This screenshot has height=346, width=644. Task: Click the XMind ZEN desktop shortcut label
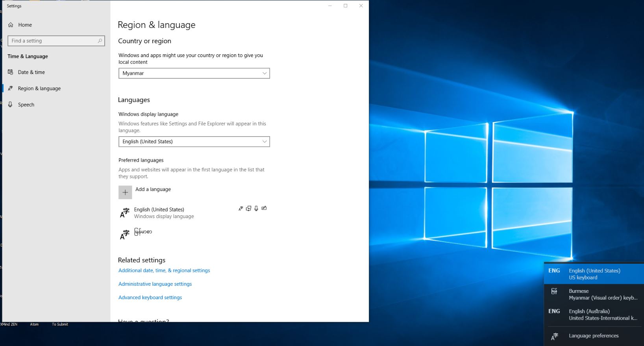pyautogui.click(x=9, y=324)
